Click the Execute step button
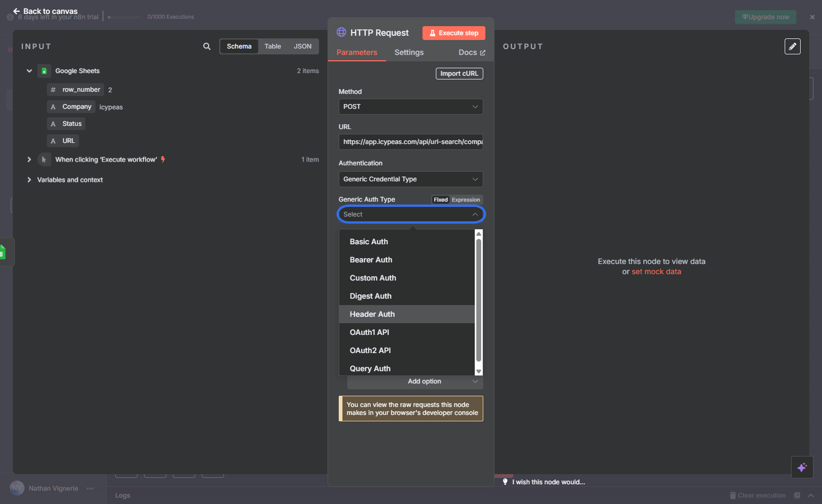822x504 pixels. coord(454,33)
